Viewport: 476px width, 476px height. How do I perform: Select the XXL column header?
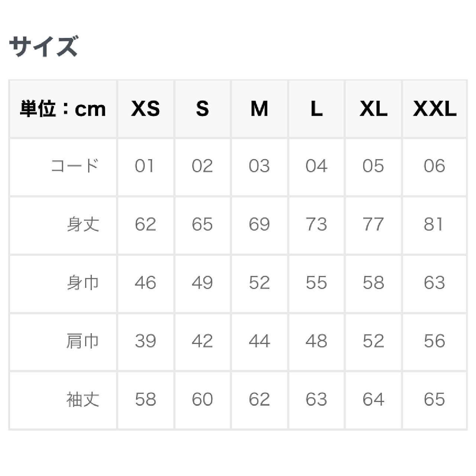[x=434, y=109]
